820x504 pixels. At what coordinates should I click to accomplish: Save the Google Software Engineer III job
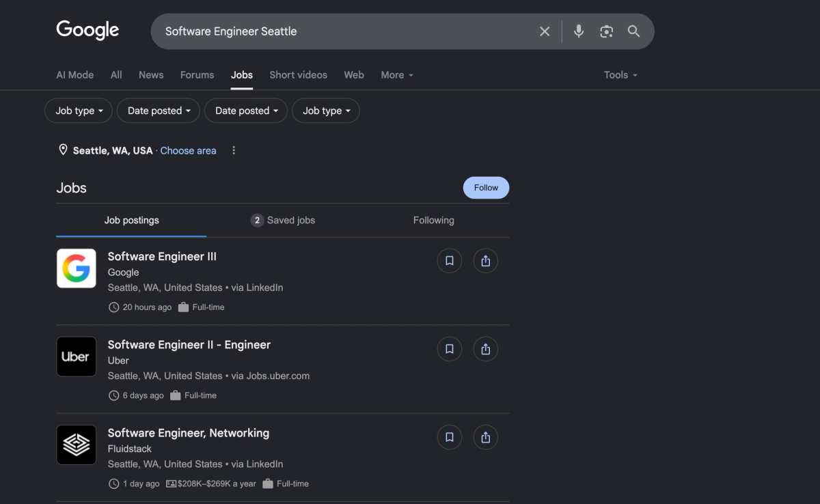pos(450,261)
